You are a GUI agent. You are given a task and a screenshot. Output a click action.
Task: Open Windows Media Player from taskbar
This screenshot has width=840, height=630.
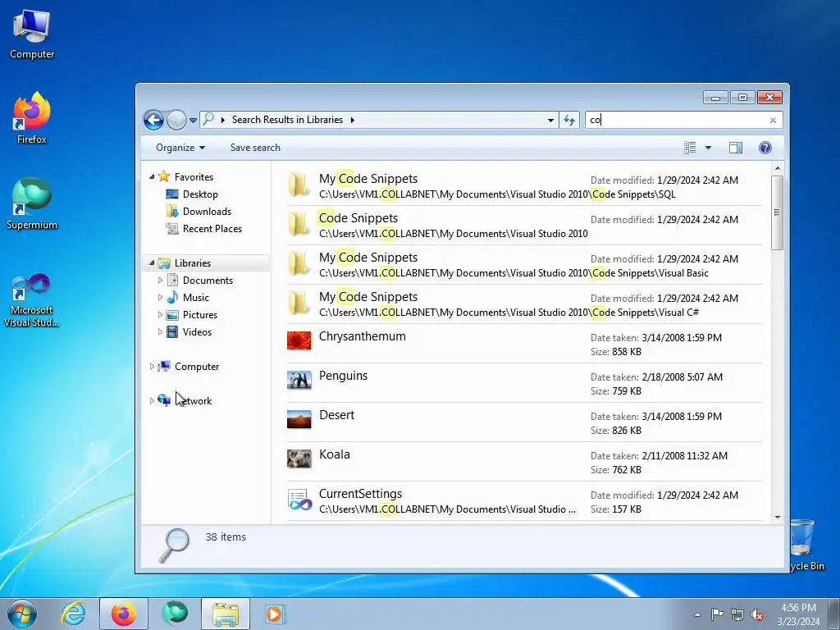pos(276,614)
